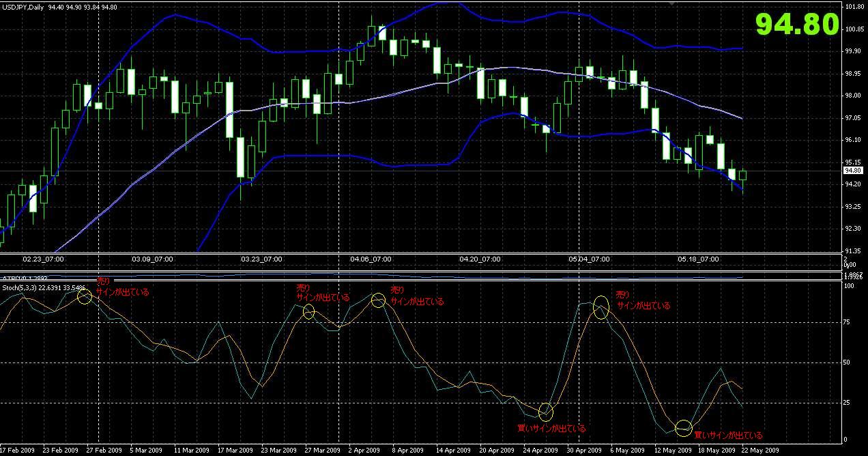Select the 04.06_07:00 time label
This screenshot has width=868, height=456.
click(x=371, y=259)
